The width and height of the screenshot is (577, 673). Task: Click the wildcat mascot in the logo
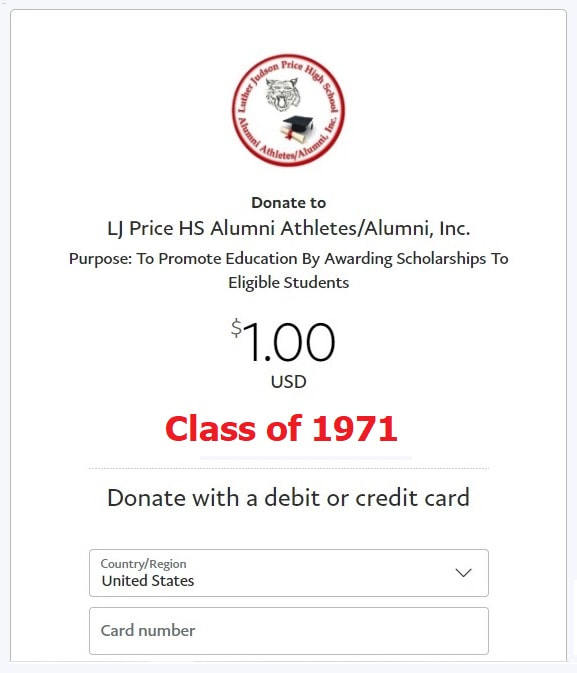282,94
